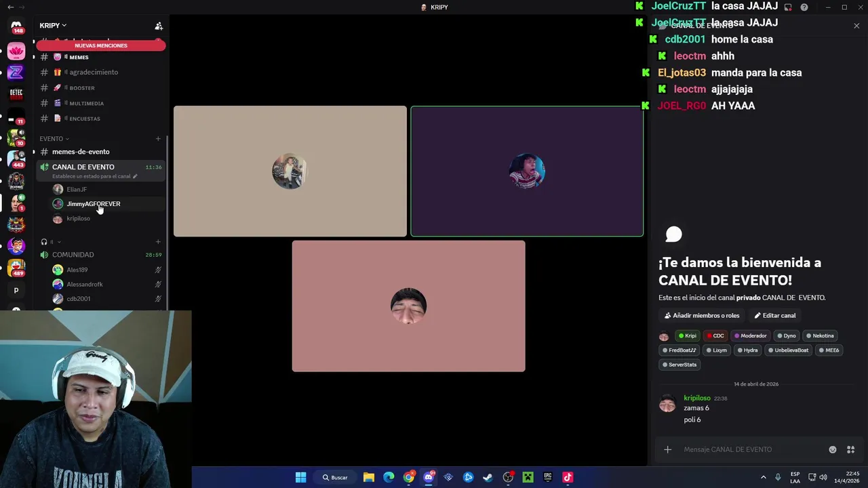
Task: Collapse the EVENTO category
Action: pos(54,138)
